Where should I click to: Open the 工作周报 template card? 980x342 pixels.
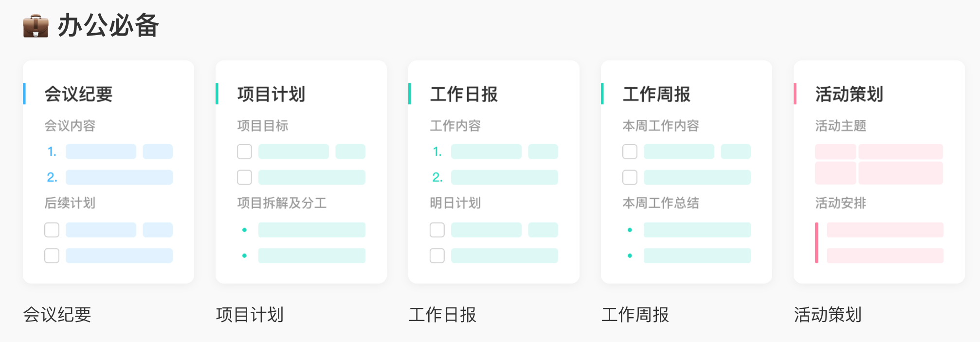tap(687, 172)
